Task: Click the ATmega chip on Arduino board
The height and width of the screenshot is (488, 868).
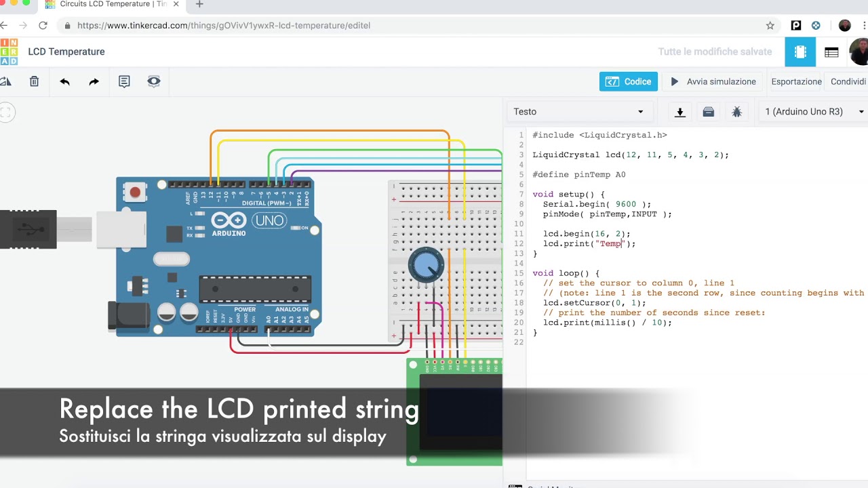Action: point(255,288)
